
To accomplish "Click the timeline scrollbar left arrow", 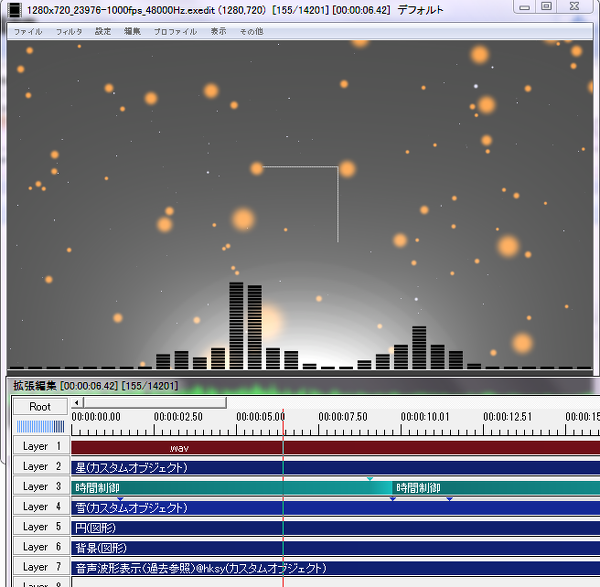I will [78, 403].
